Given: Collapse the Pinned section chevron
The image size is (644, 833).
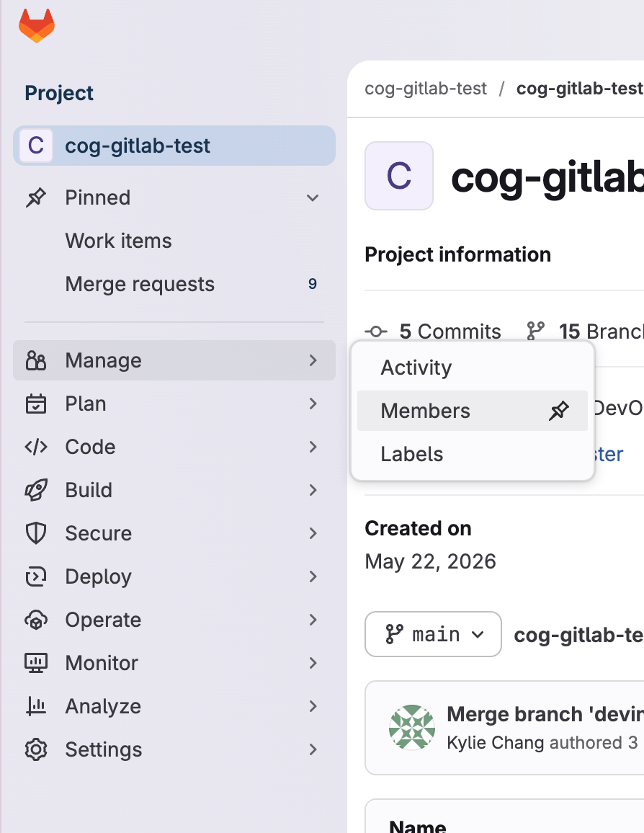Looking at the screenshot, I should pyautogui.click(x=313, y=197).
